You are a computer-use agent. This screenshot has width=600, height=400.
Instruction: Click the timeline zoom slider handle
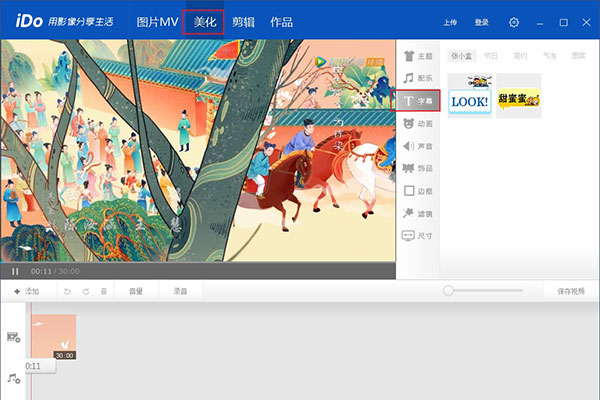448,291
